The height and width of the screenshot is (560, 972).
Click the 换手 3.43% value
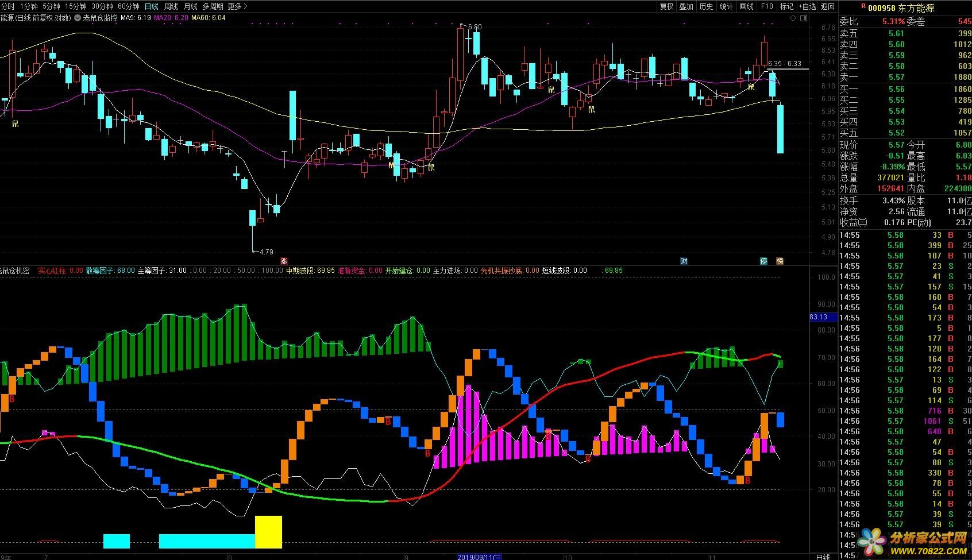pos(894,200)
